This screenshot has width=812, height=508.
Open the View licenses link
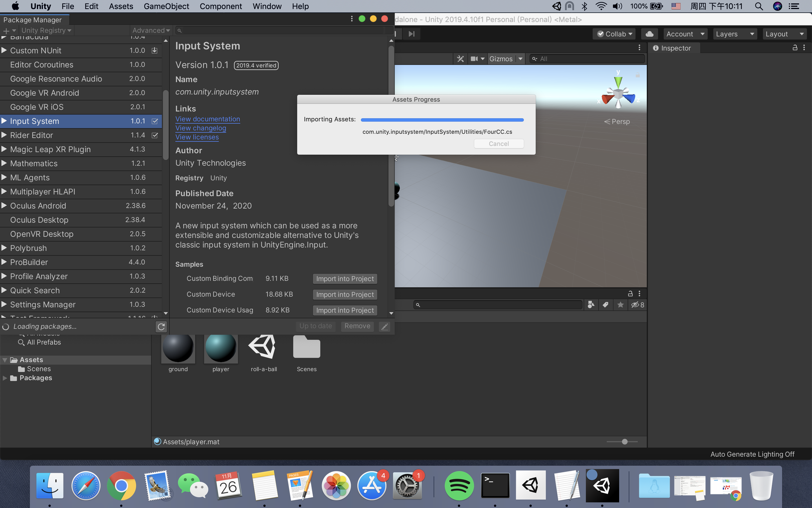coord(197,137)
